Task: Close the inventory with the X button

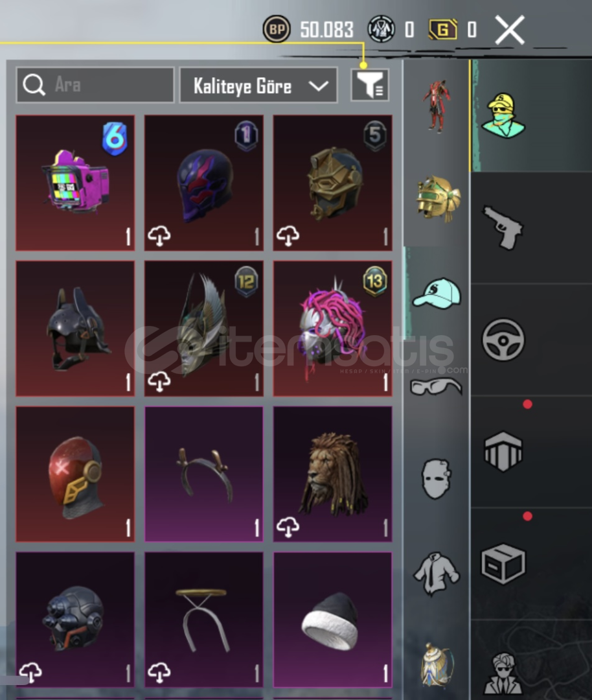Action: (510, 30)
